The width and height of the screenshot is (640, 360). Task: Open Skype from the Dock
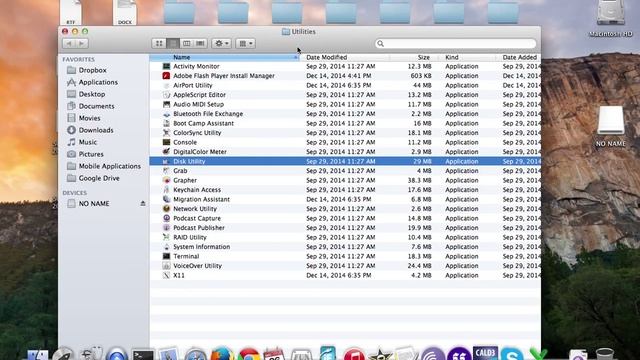512,354
